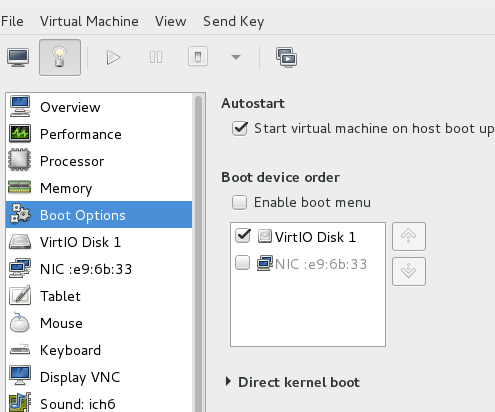Image resolution: width=495 pixels, height=412 pixels.
Task: Open the Send Key menu
Action: [234, 21]
